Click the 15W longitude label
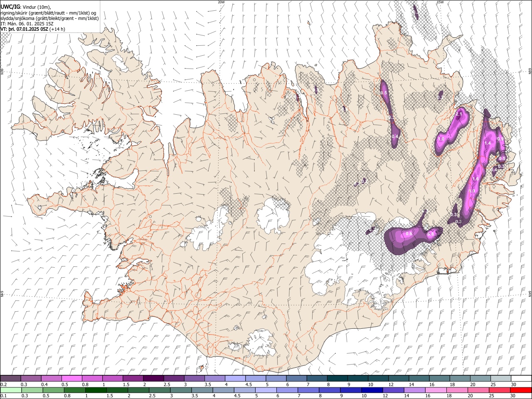This screenshot has width=532, height=399. [440, 2]
